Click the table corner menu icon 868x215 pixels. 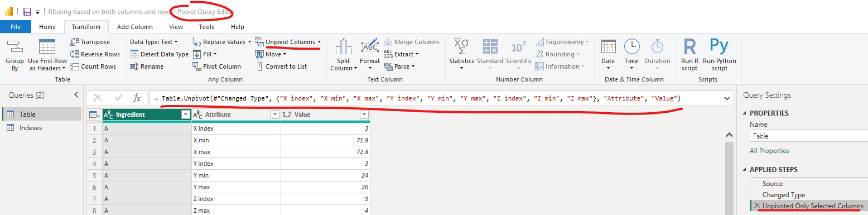pos(94,114)
